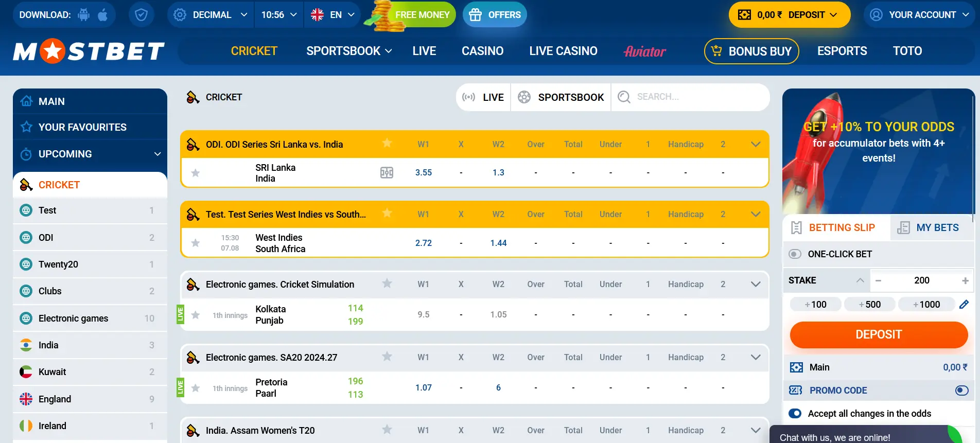Click the promo code ticket icon
Image resolution: width=980 pixels, height=443 pixels.
(x=796, y=391)
